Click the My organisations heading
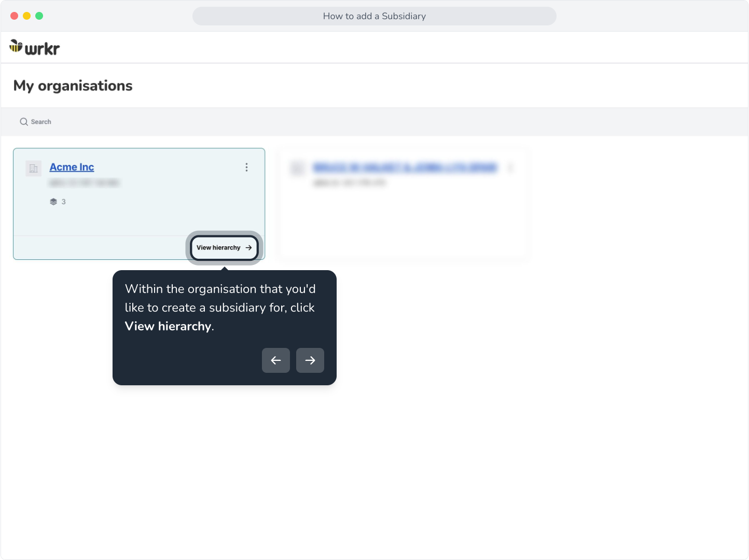 (x=73, y=86)
